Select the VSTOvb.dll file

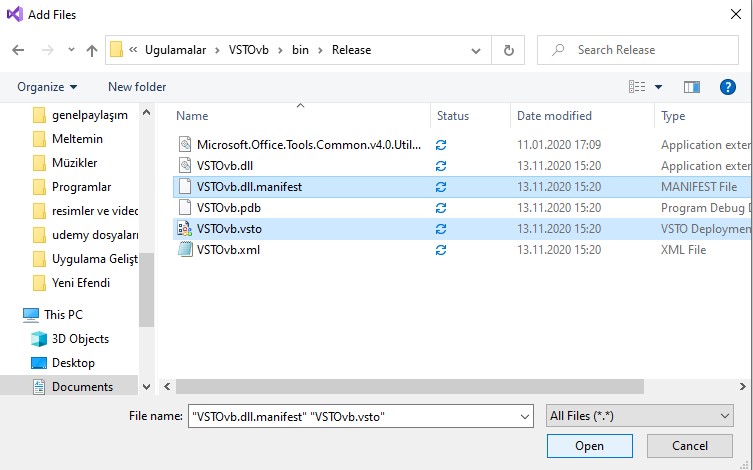coord(225,166)
